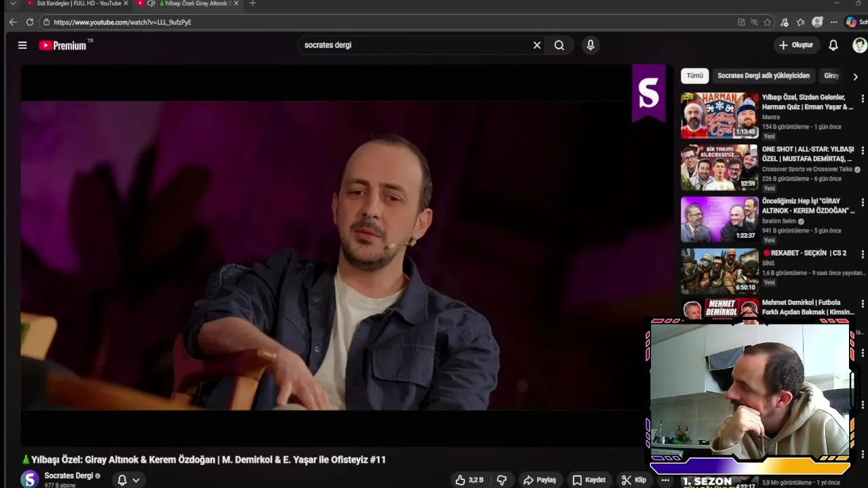Close the 'Yılbaşı Özel' browser tab
This screenshot has width=868, height=488.
click(236, 3)
